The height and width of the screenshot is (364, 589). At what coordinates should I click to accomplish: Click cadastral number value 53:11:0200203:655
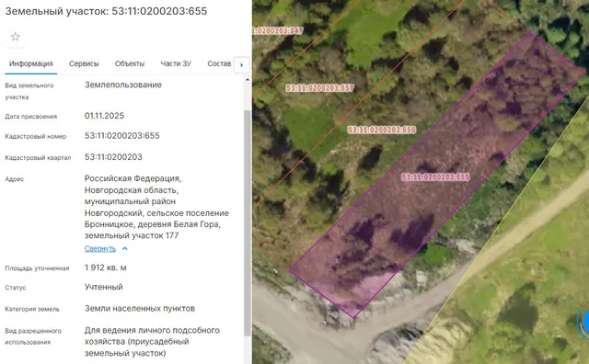[122, 135]
